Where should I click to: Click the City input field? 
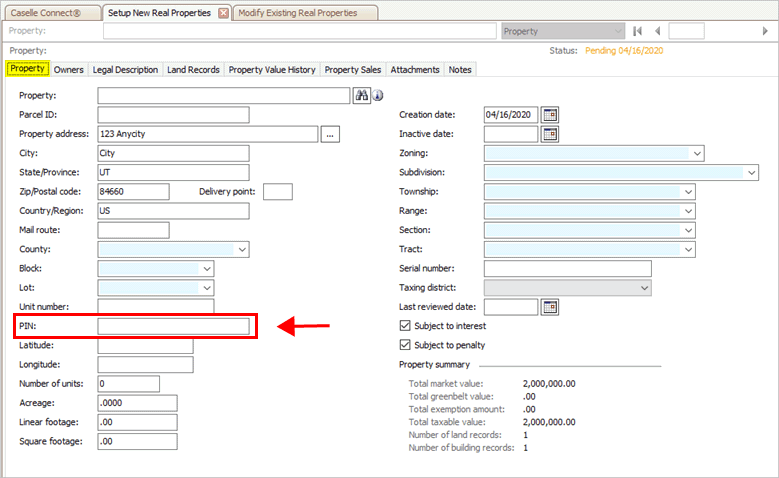tap(173, 153)
